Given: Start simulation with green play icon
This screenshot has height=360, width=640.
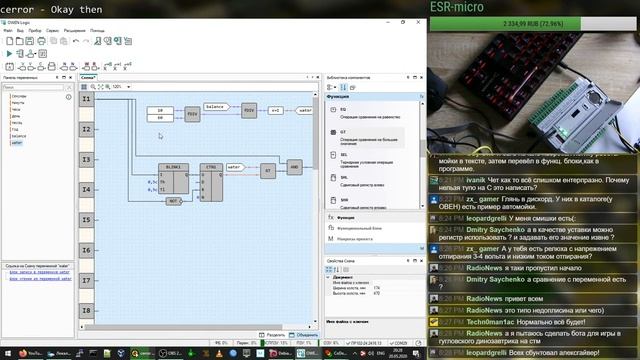Looking at the screenshot, I should click(x=9, y=53).
